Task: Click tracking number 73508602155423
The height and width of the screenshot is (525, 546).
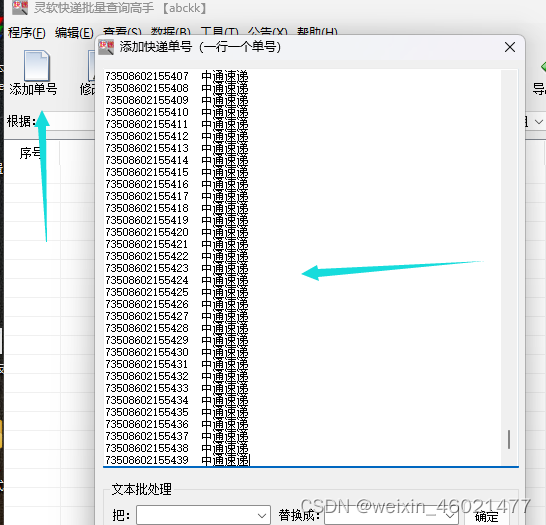Action: pyautogui.click(x=147, y=268)
